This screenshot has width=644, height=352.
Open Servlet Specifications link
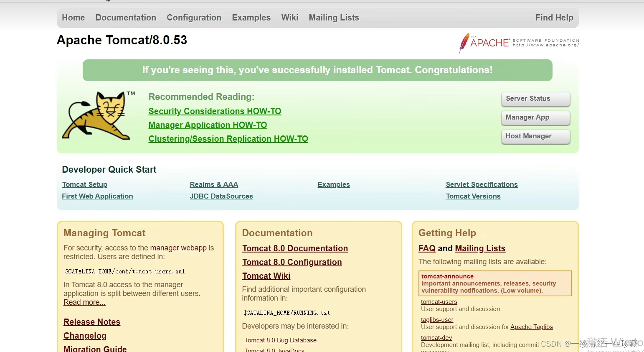(482, 184)
